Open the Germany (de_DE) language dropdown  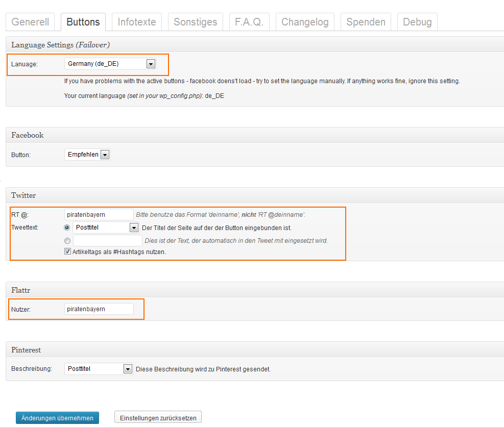(x=110, y=64)
